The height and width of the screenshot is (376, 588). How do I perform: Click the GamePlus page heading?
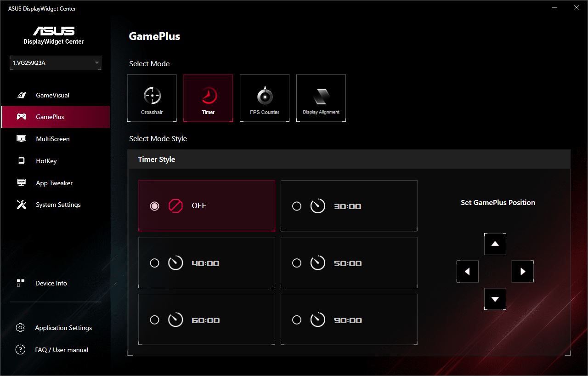pos(154,36)
